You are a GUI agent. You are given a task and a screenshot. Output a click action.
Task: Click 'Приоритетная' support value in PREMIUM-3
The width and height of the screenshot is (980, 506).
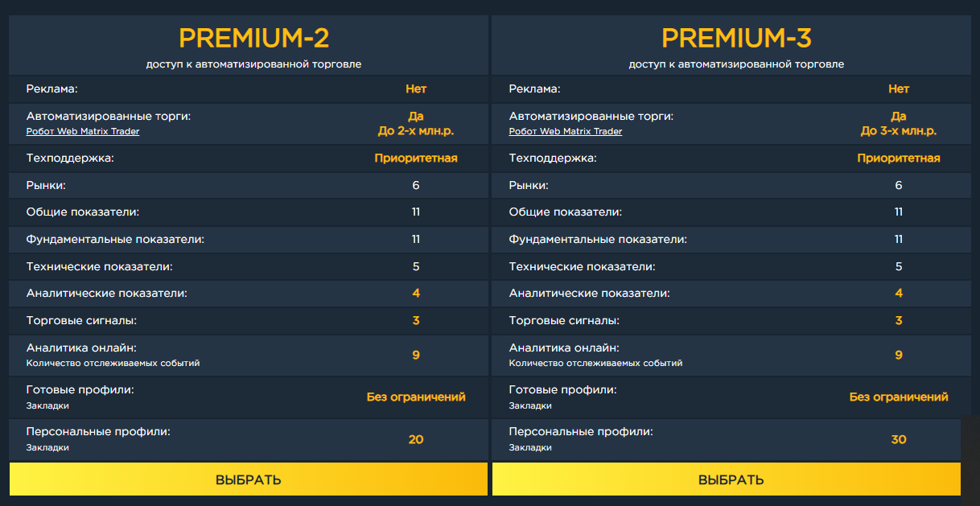pyautogui.click(x=899, y=158)
